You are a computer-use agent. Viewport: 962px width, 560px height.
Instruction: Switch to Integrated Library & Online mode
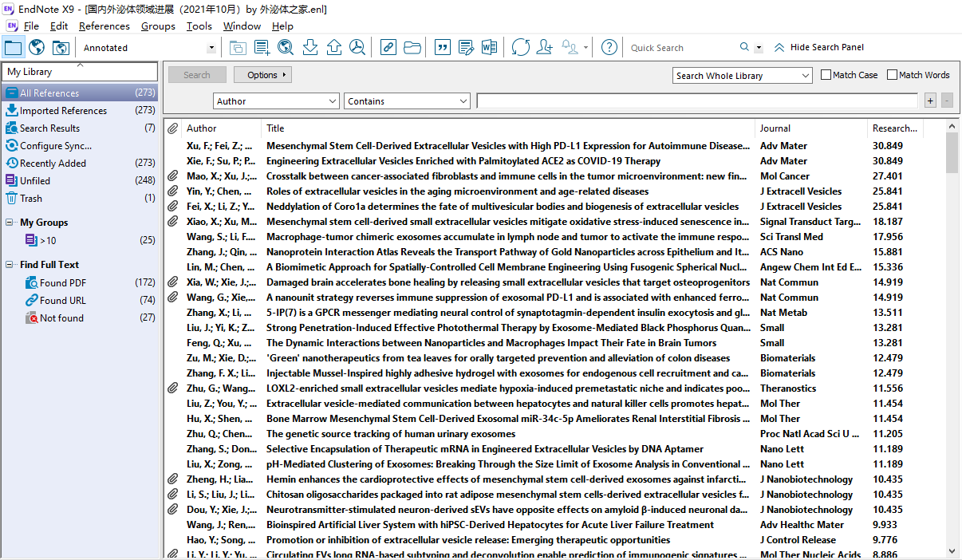(60, 47)
